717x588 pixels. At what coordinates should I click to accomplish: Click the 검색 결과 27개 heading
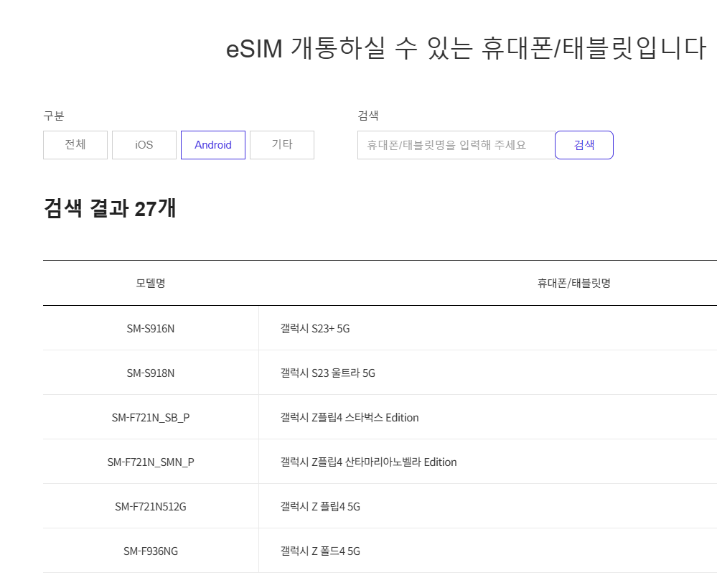point(110,208)
